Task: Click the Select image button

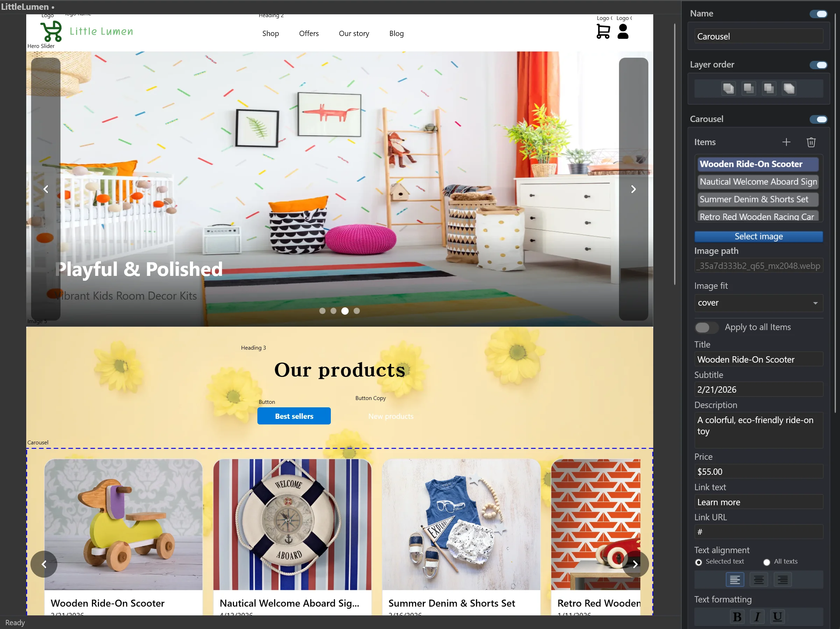Action: [x=759, y=236]
